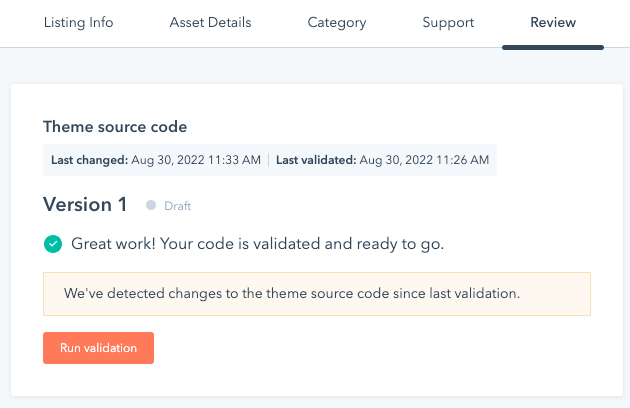
Task: Select the Version 1 heading
Action: pos(85,204)
